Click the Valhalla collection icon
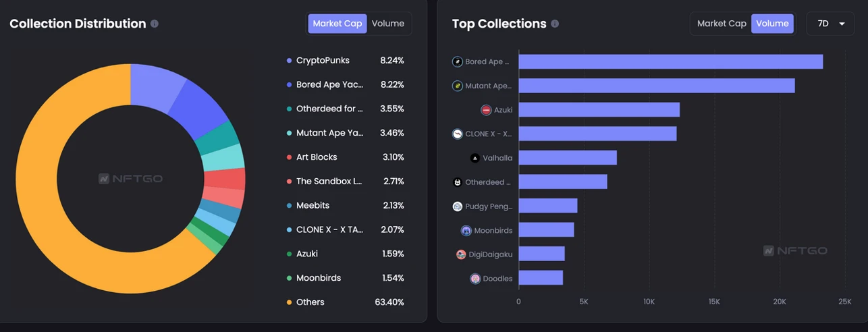This screenshot has width=868, height=332. click(x=474, y=158)
